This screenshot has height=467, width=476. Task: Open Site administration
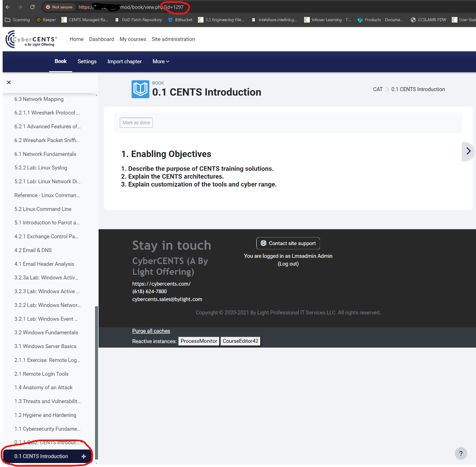(x=173, y=39)
